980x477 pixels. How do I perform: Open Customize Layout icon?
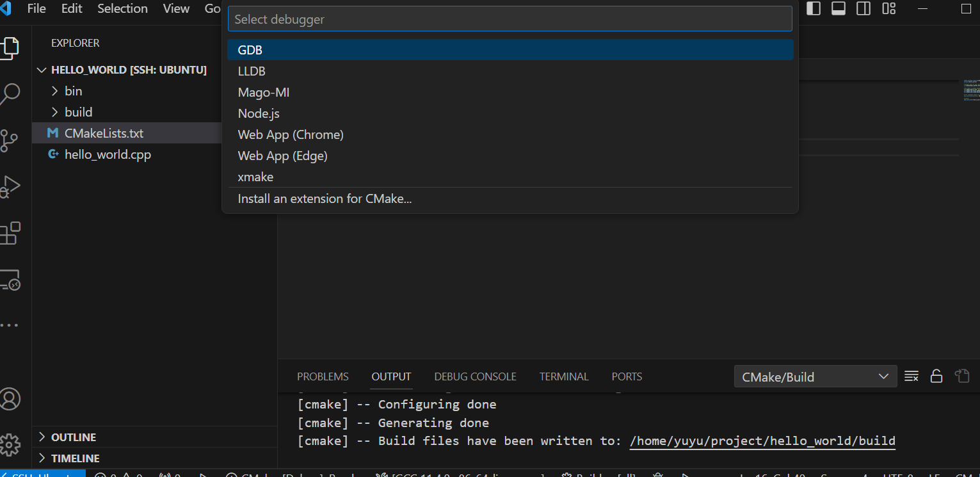[888, 8]
